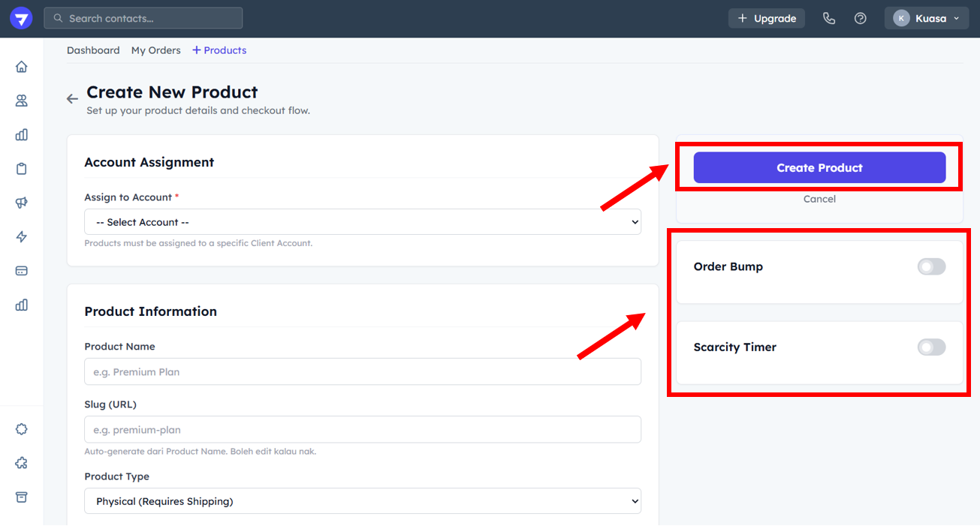
Task: Switch to the My Orders tab
Action: 156,50
